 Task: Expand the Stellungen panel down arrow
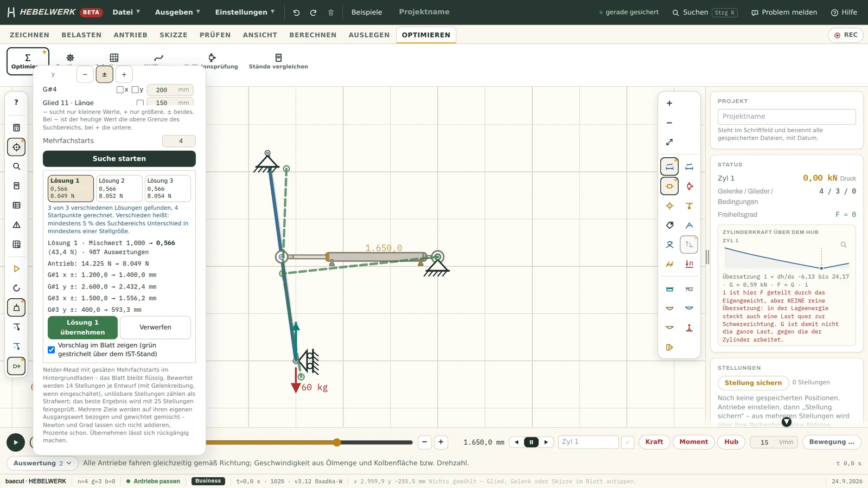[787, 422]
